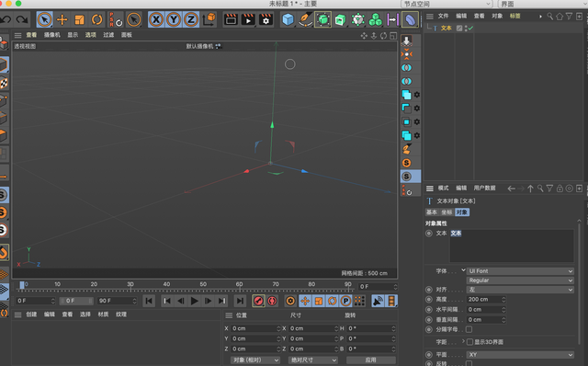Switch to 对象 tab in attributes
Image resolution: width=588 pixels, height=366 pixels.
coord(461,212)
